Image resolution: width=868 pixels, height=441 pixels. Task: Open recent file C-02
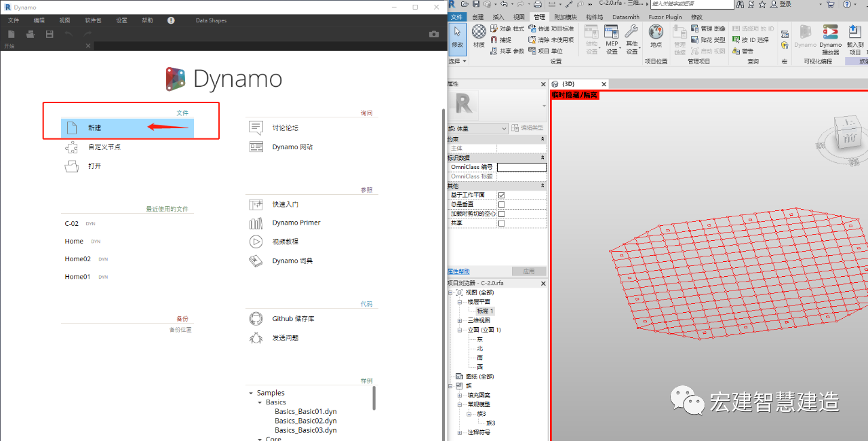pyautogui.click(x=72, y=223)
